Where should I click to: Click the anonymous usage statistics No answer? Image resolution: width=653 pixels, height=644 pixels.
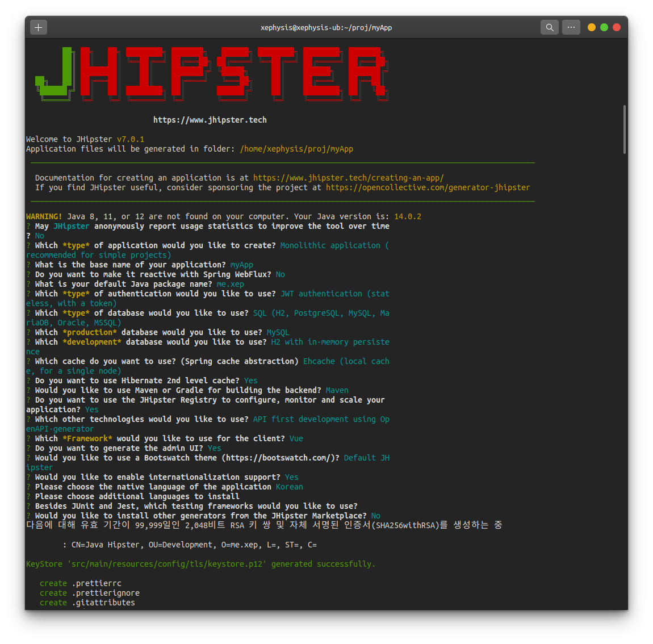tap(40, 236)
